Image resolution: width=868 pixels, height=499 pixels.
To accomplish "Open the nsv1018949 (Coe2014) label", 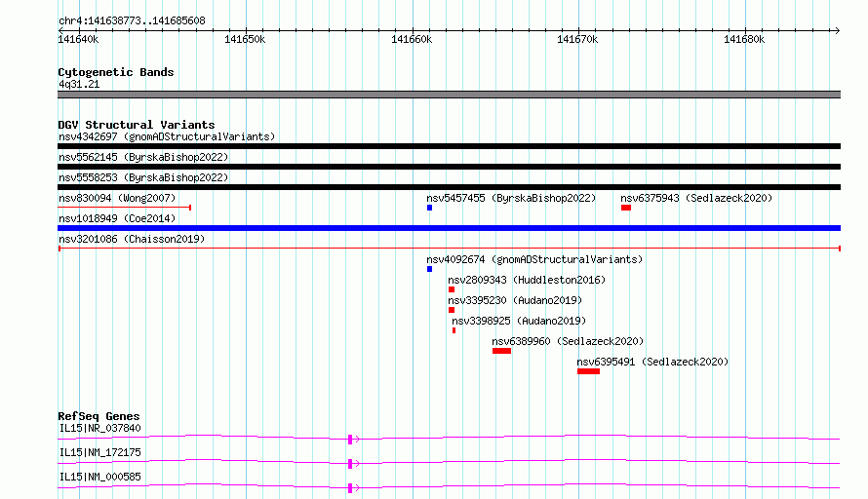I will [x=117, y=218].
